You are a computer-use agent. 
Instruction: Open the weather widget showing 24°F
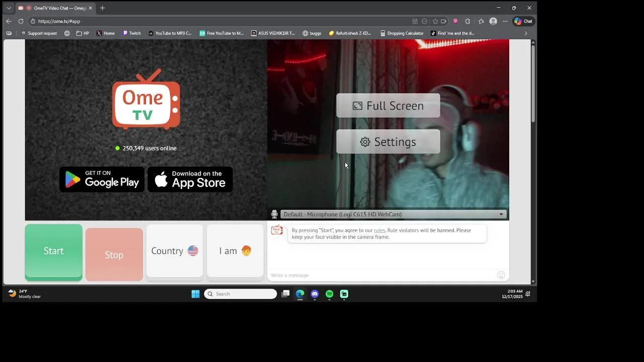(x=24, y=294)
